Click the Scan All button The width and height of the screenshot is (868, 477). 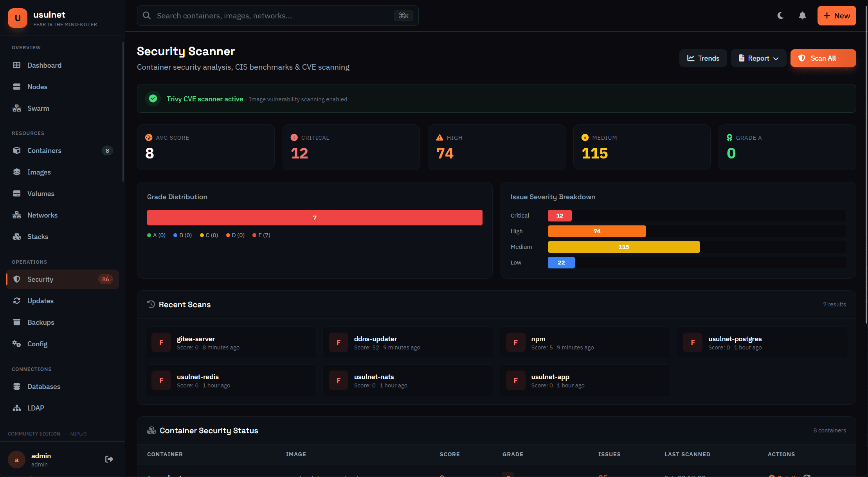click(823, 58)
